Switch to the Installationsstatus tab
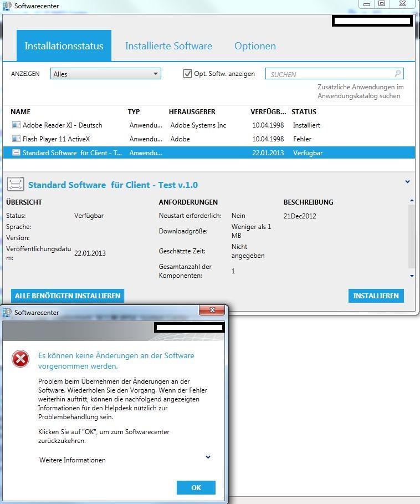Screen dimensions: 420x504 click(64, 45)
